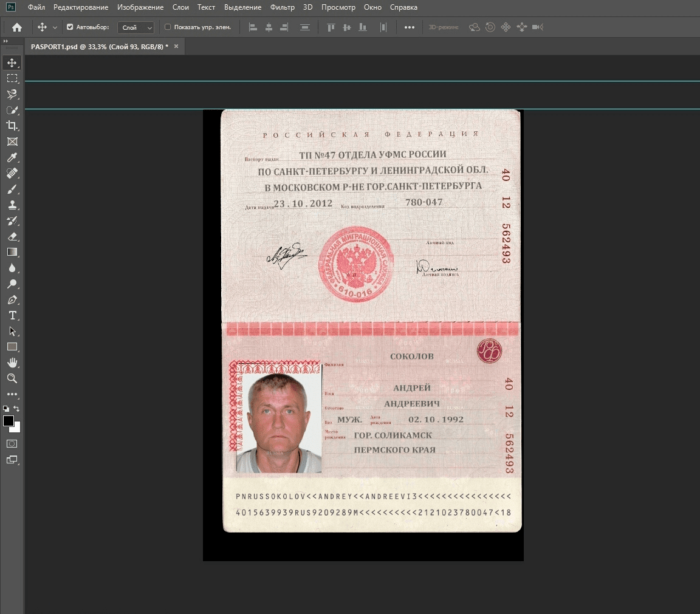This screenshot has width=700, height=614.
Task: Toggle Quick Mask mode
Action: [x=12, y=444]
